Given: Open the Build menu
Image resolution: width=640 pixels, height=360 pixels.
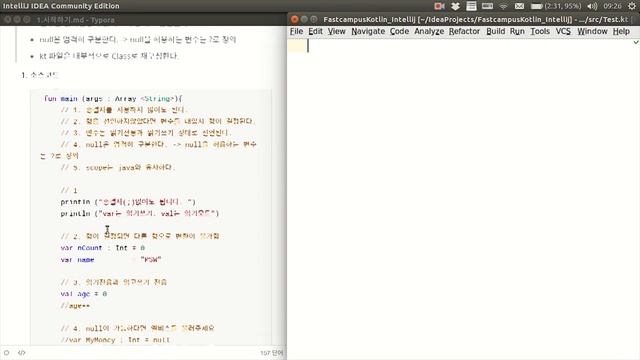Looking at the screenshot, I should pyautogui.click(x=496, y=31).
